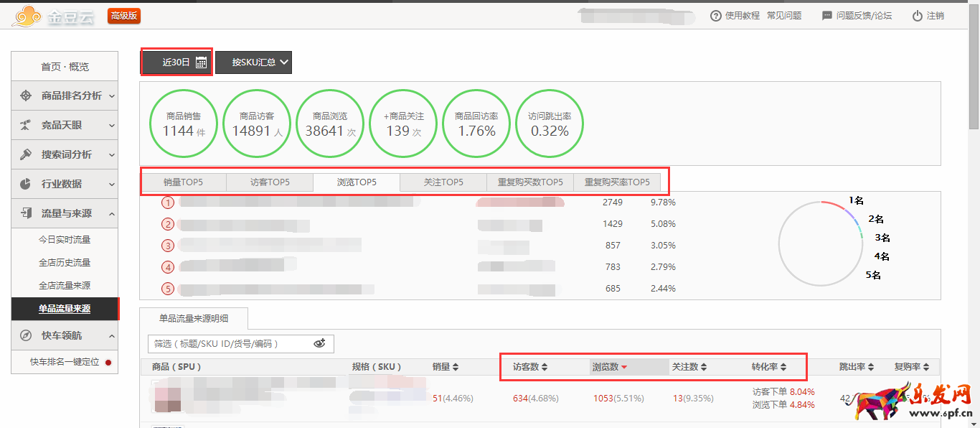This screenshot has width=980, height=428.
Task: Open the 全店流量来源 page link
Action: [65, 286]
